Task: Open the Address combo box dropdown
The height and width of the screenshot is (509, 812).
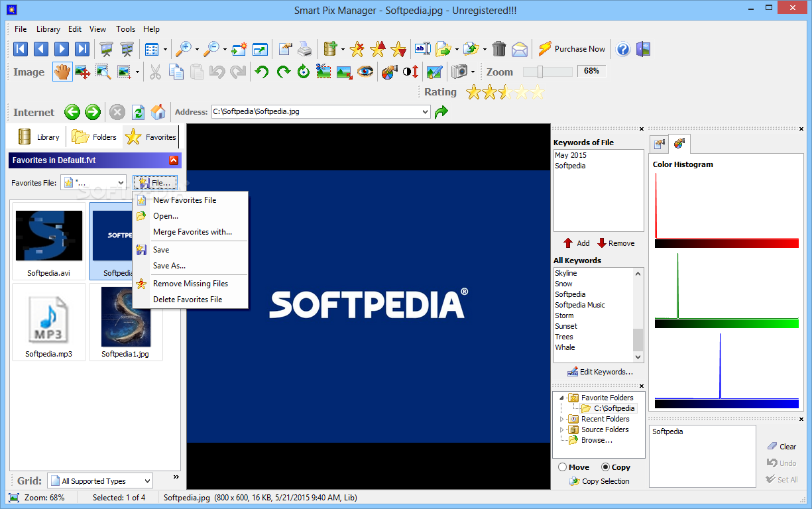Action: 425,112
